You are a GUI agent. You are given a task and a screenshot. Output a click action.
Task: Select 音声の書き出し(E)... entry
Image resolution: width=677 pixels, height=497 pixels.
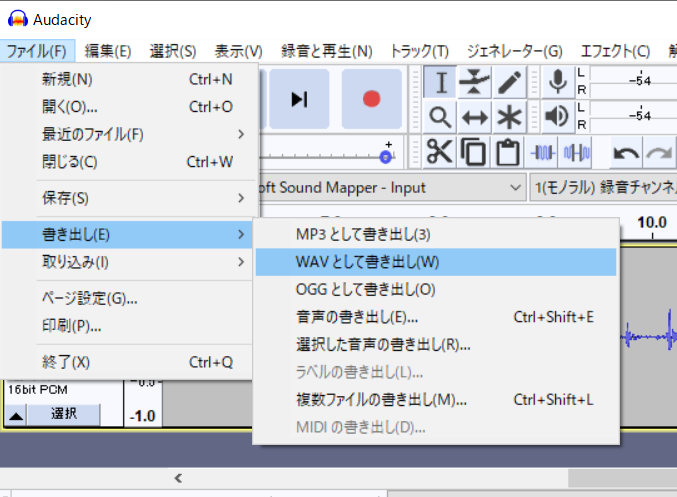click(436, 317)
